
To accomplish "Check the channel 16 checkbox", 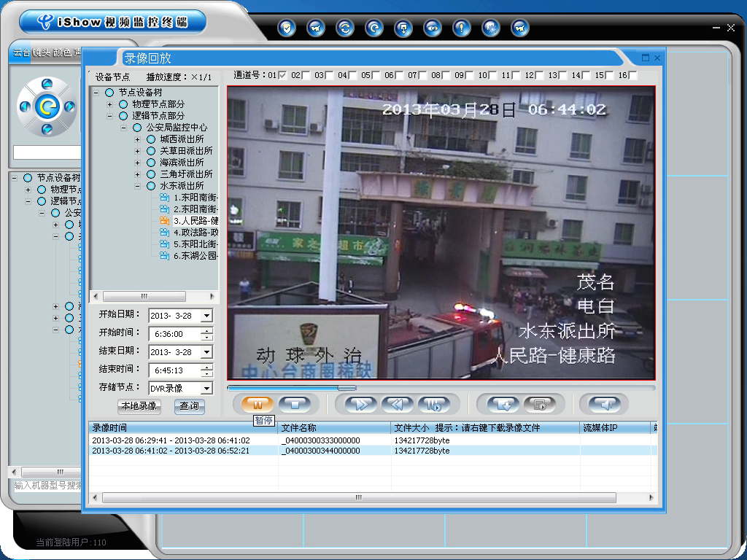I will point(632,75).
